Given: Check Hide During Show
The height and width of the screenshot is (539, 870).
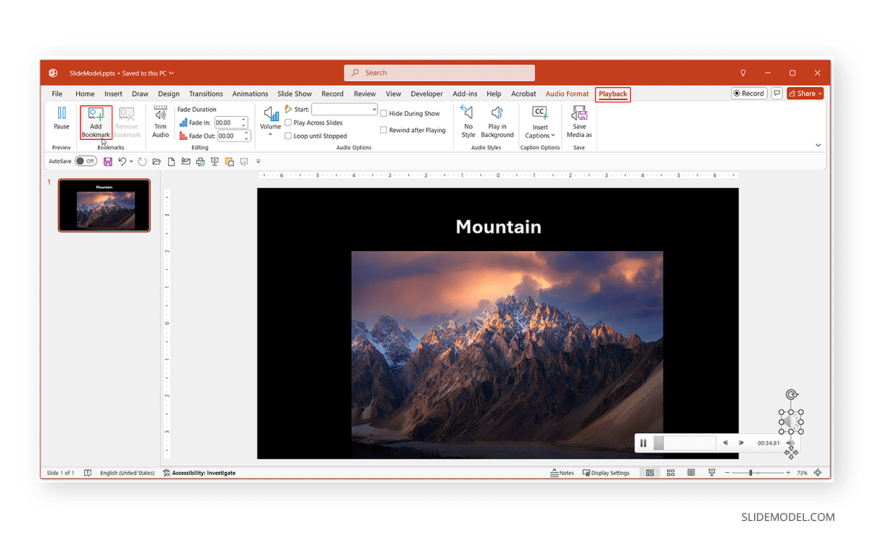Looking at the screenshot, I should click(x=383, y=113).
